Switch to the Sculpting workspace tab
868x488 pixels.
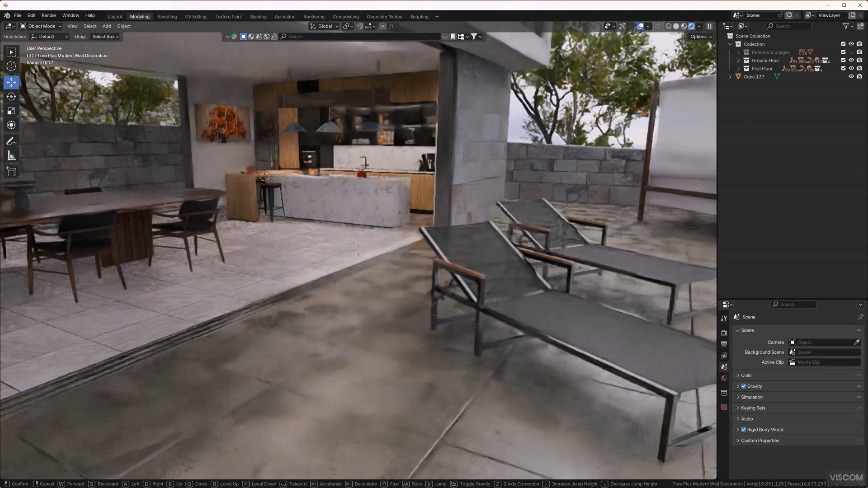pos(167,17)
